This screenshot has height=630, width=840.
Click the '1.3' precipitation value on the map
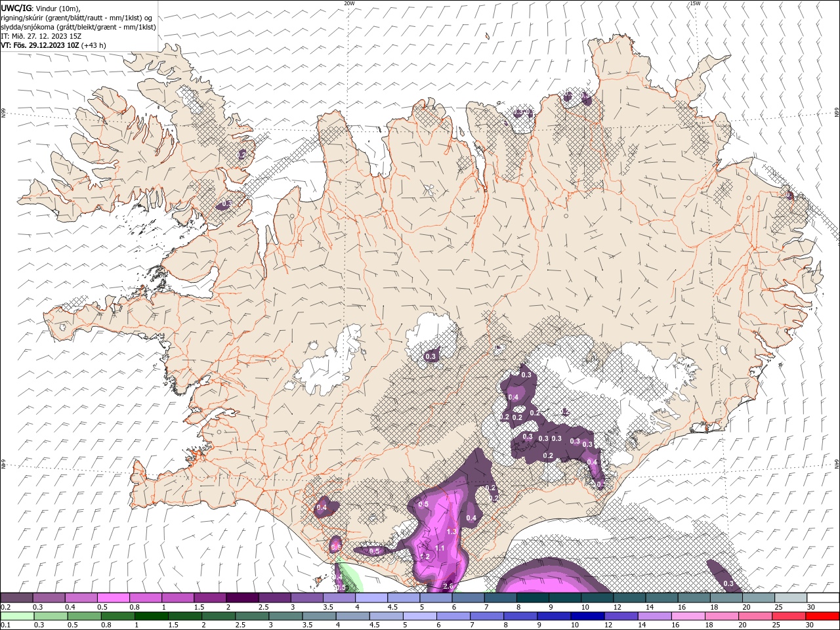point(451,532)
